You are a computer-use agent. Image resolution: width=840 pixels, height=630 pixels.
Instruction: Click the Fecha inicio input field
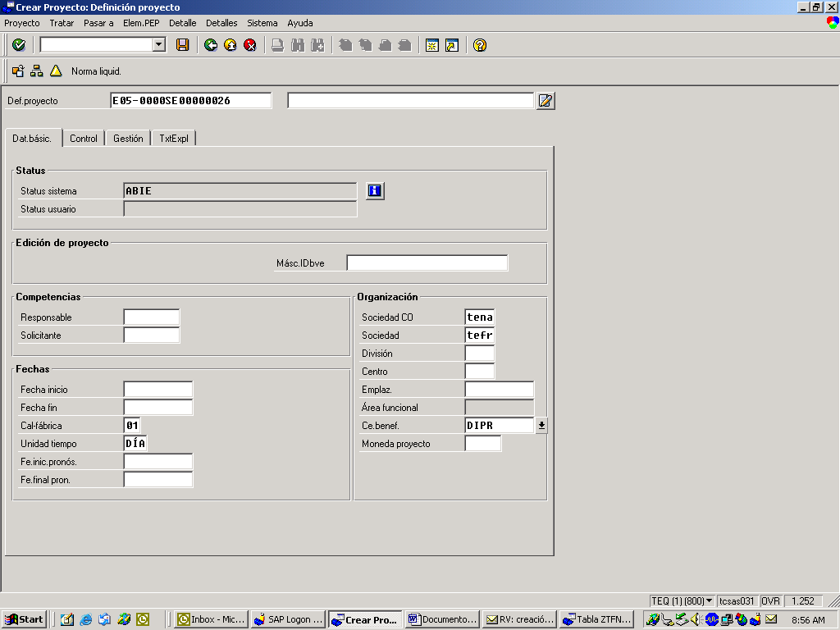click(x=158, y=390)
